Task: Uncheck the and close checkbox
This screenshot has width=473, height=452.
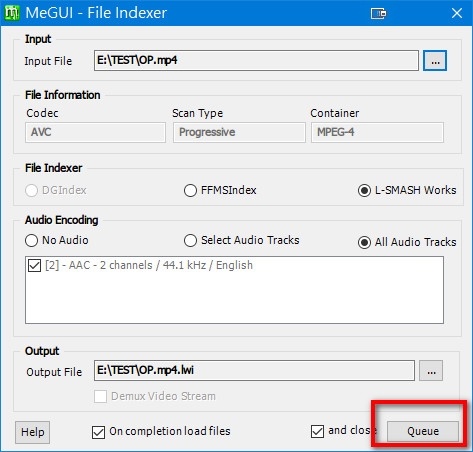Action: pos(317,431)
